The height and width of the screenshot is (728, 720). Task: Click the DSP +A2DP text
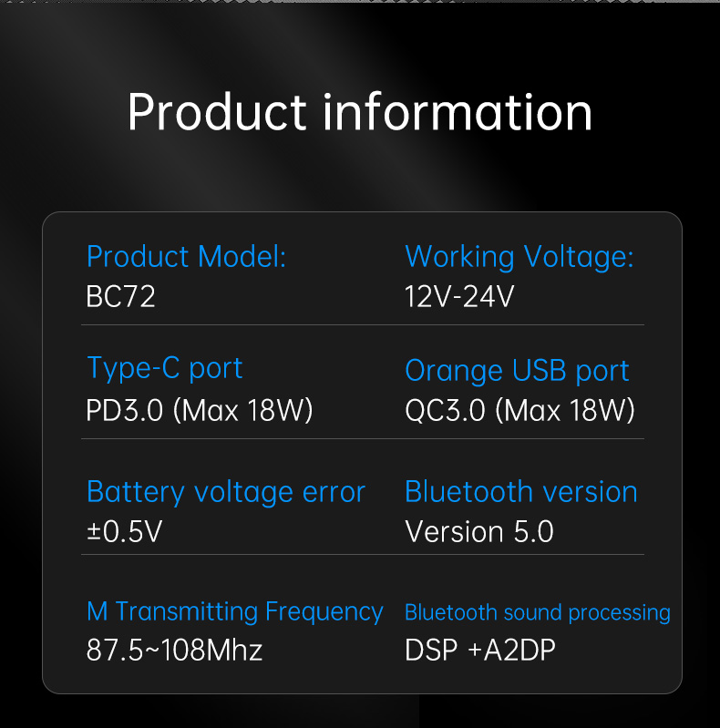[479, 650]
